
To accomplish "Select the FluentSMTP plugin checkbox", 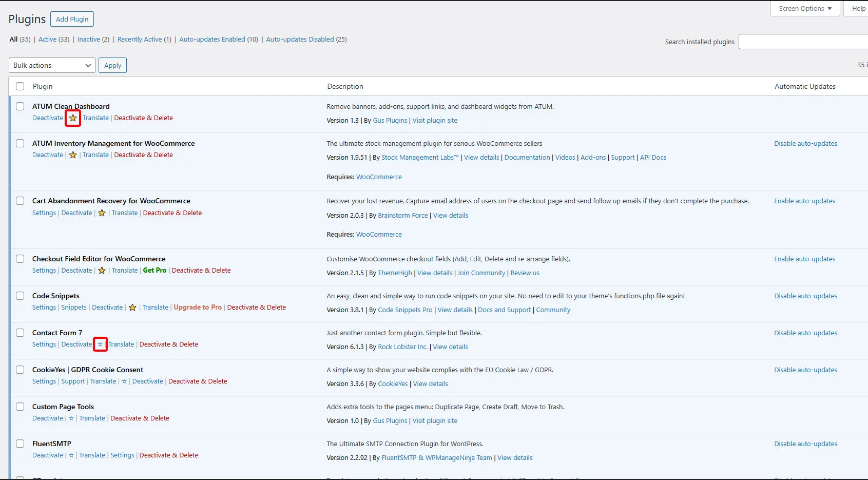I will pyautogui.click(x=20, y=444).
